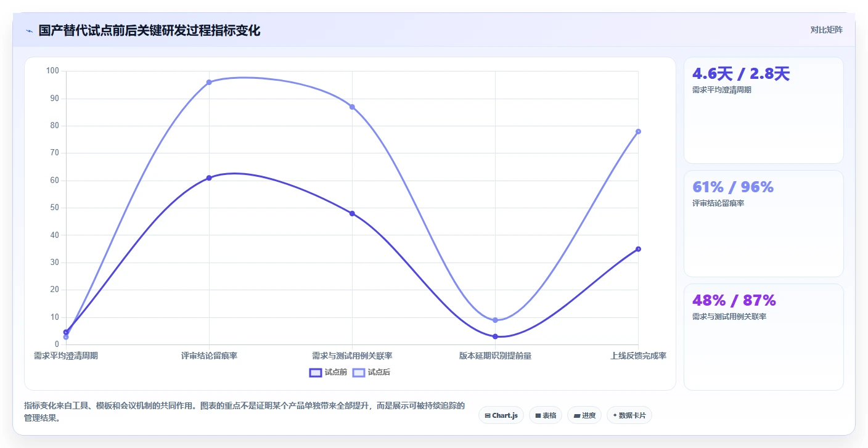Click the 数据卡片 tag chip

click(x=629, y=415)
